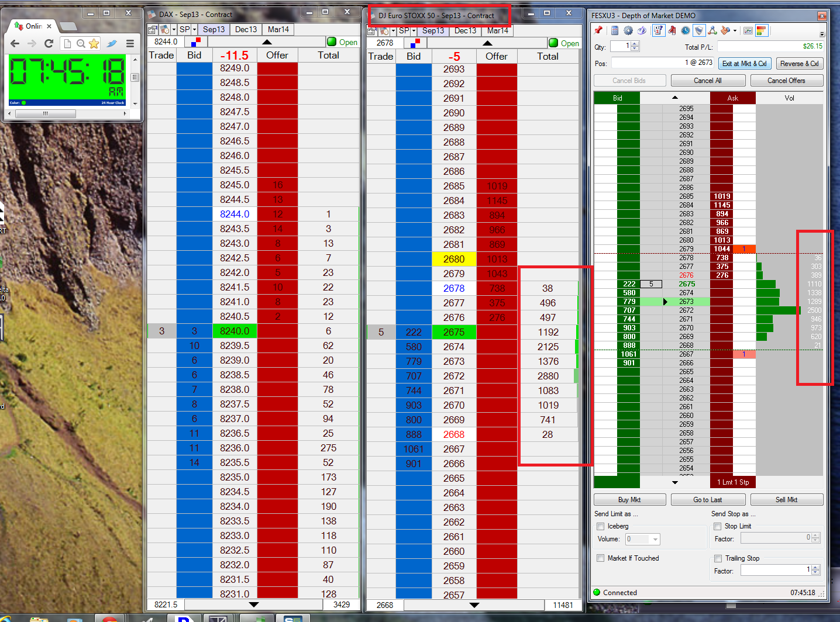Click the Cancel All button
Image resolution: width=840 pixels, height=622 pixels.
(x=708, y=81)
